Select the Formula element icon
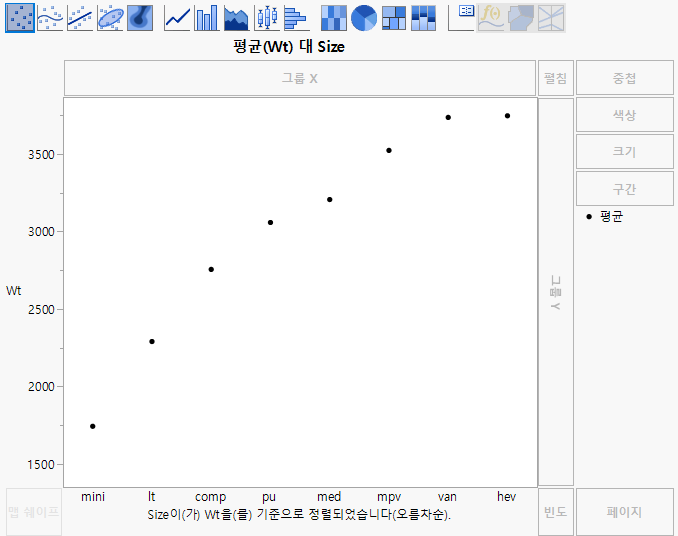 coord(491,18)
